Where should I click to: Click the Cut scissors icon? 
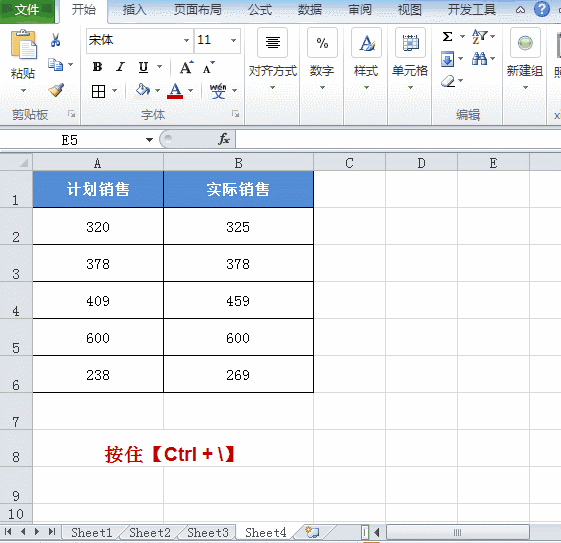(55, 40)
